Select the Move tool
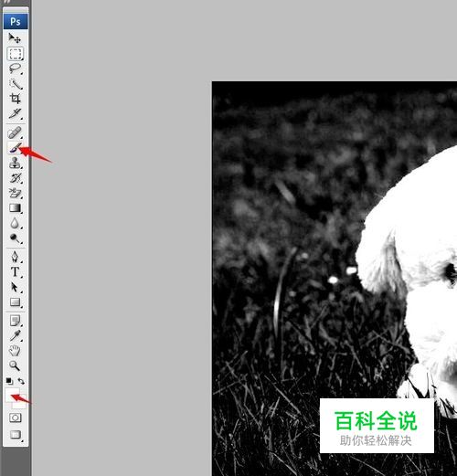 (15, 38)
